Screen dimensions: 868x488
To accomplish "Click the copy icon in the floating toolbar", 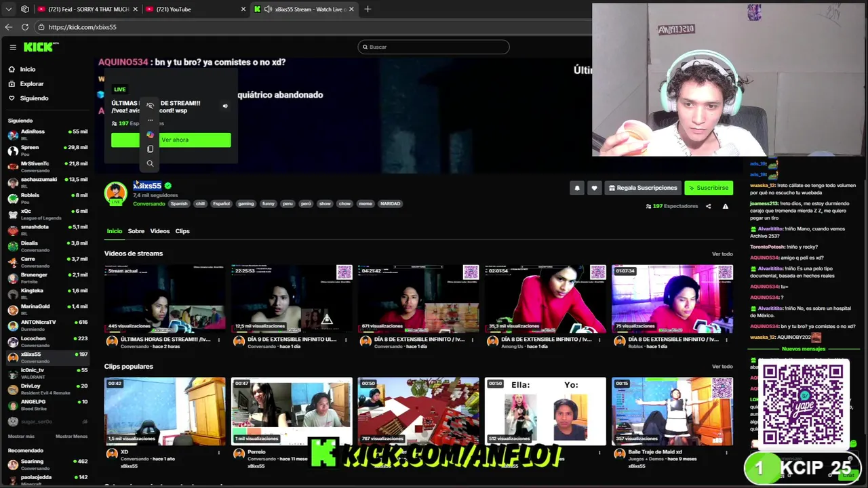I will 150,149.
